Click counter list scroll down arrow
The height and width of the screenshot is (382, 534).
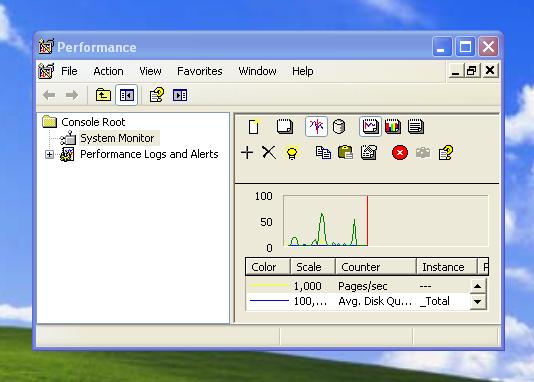point(477,302)
